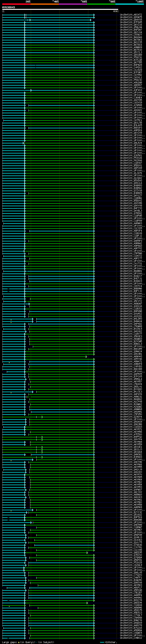Viewport: 146px width, 644px height.
Task: Select the UniRef100_C0PDX2 label
Action: pyautogui.click(x=131, y=67)
